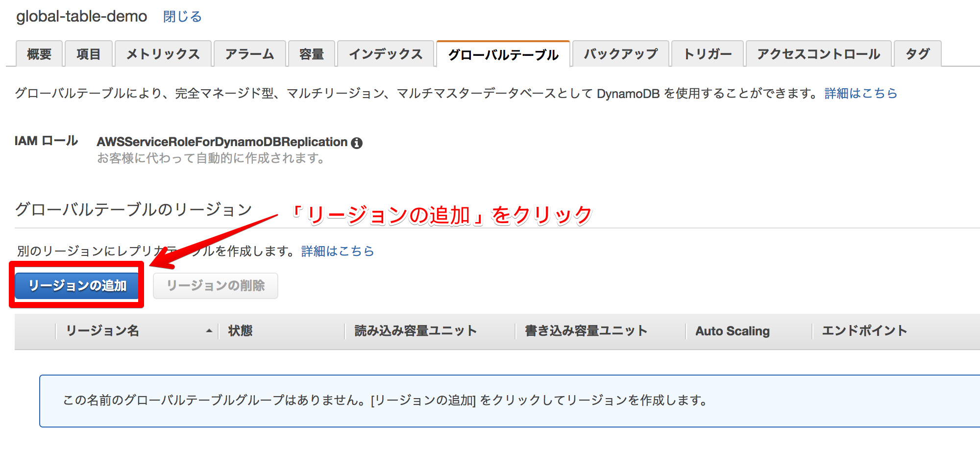
Task: Click the 閉じる link beside global-table-demo
Action: pos(182,17)
